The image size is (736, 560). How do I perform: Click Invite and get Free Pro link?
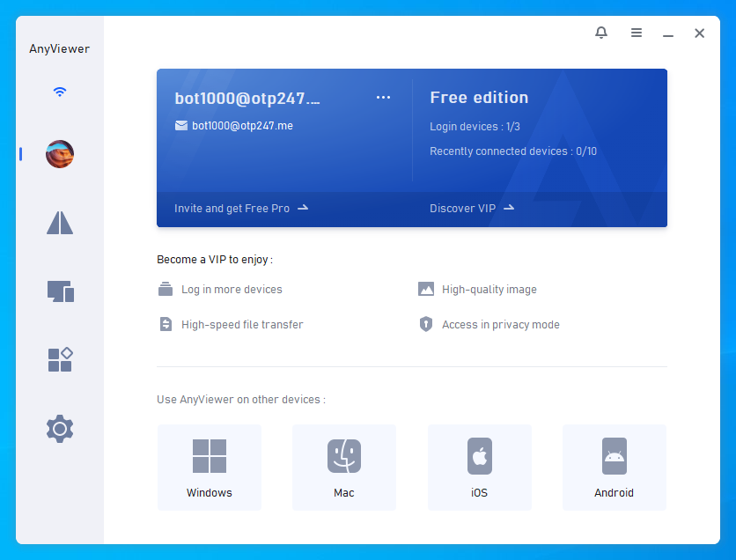tap(241, 209)
